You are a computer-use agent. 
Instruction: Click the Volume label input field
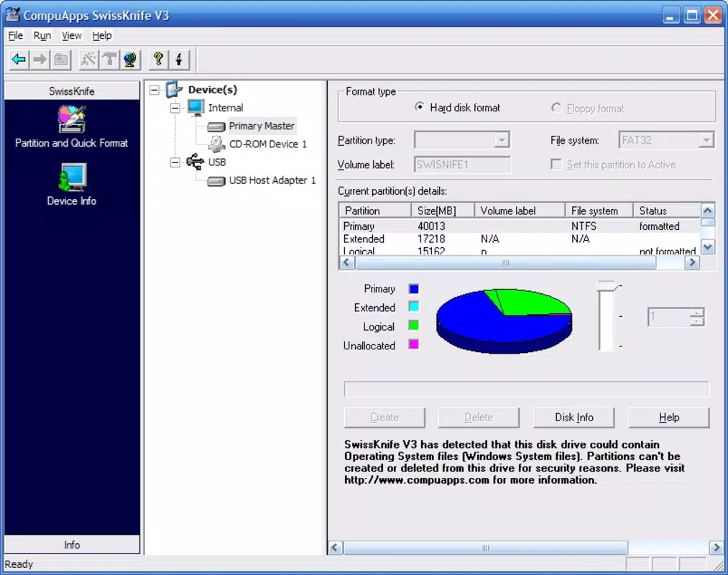462,165
